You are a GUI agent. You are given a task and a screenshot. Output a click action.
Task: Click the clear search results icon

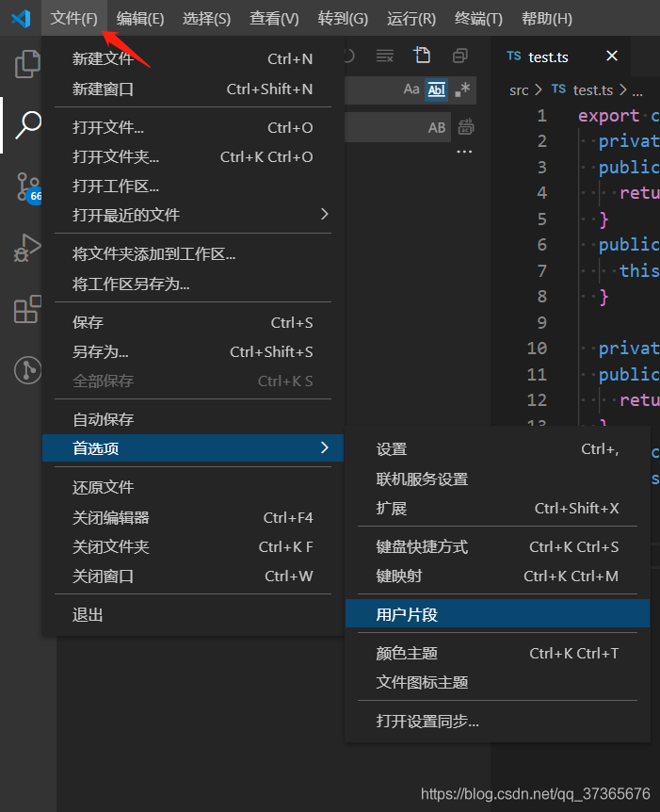tap(384, 57)
